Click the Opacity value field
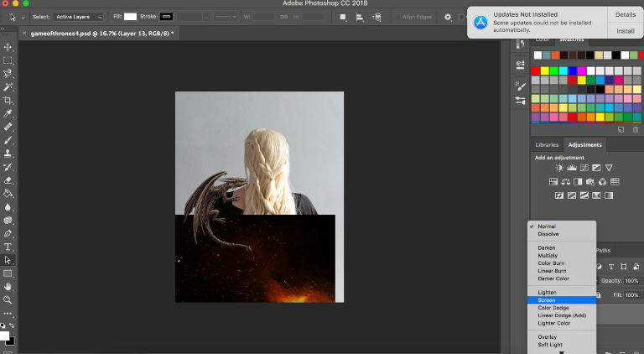Viewport: 644px width, 354px height. coord(631,281)
